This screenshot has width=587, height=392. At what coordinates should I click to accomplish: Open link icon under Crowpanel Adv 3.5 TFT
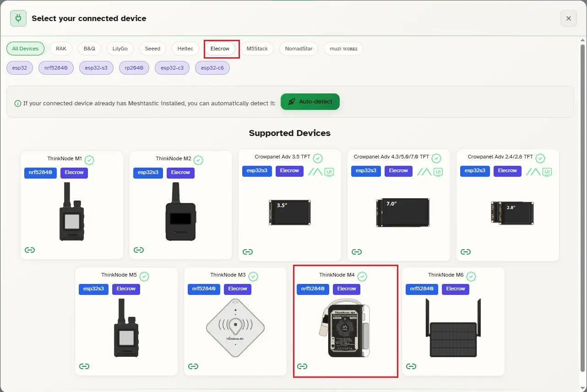[x=248, y=252]
